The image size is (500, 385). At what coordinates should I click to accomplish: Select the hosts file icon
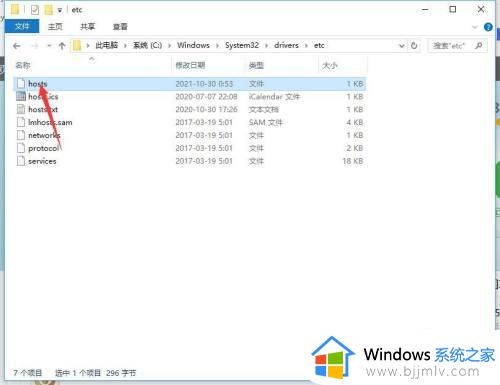tap(21, 83)
